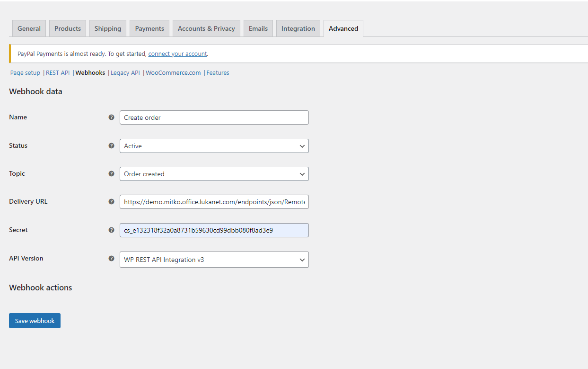The width and height of the screenshot is (588, 369).
Task: Switch to the Shipping tab
Action: pos(108,28)
